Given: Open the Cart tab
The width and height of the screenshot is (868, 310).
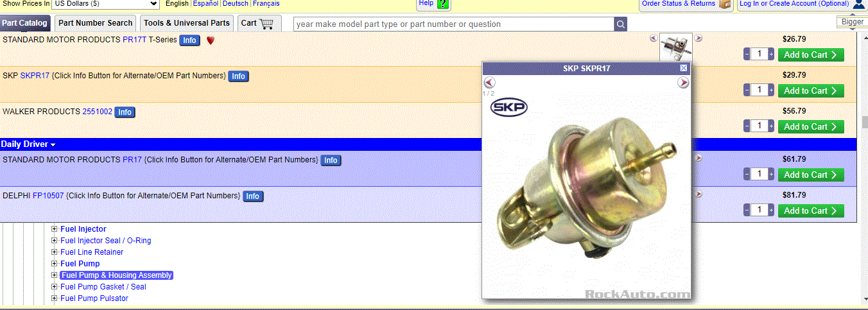Looking at the screenshot, I should 259,23.
